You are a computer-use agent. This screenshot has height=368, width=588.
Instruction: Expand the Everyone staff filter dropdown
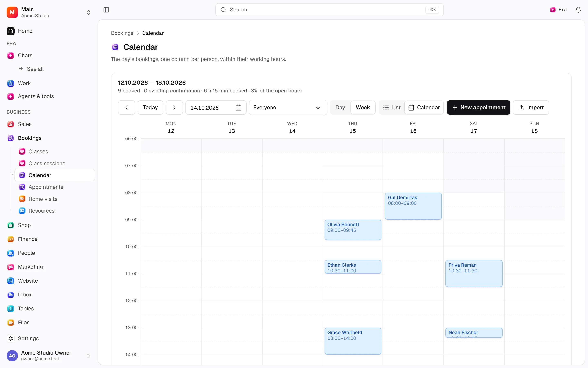point(288,108)
